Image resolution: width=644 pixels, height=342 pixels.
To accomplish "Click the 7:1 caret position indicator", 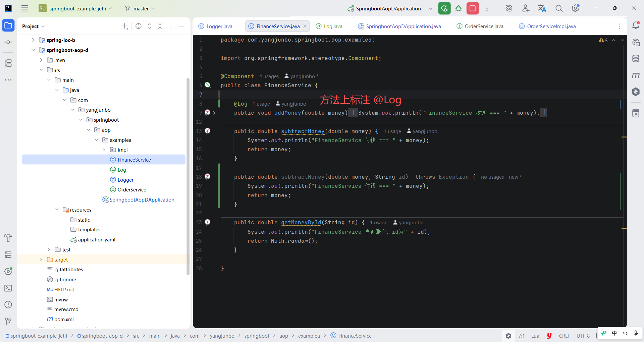I will pos(522,336).
